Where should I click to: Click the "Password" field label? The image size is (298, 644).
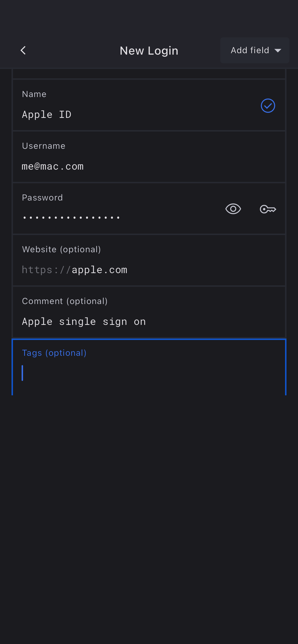pyautogui.click(x=42, y=198)
